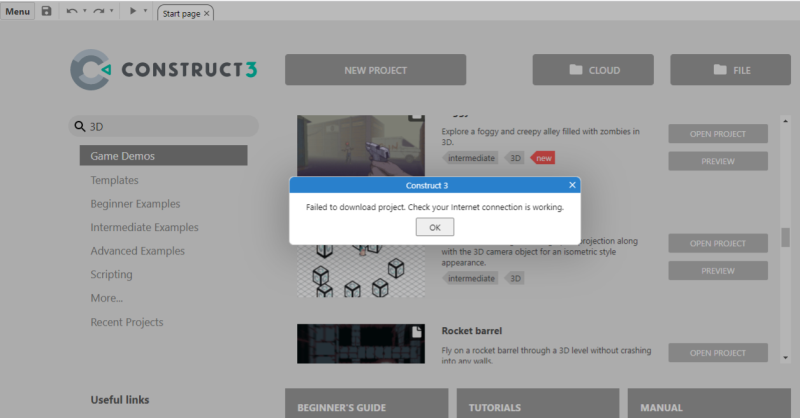Click the 3D tag on isometric project
Image resolution: width=800 pixels, height=418 pixels.
pyautogui.click(x=515, y=278)
